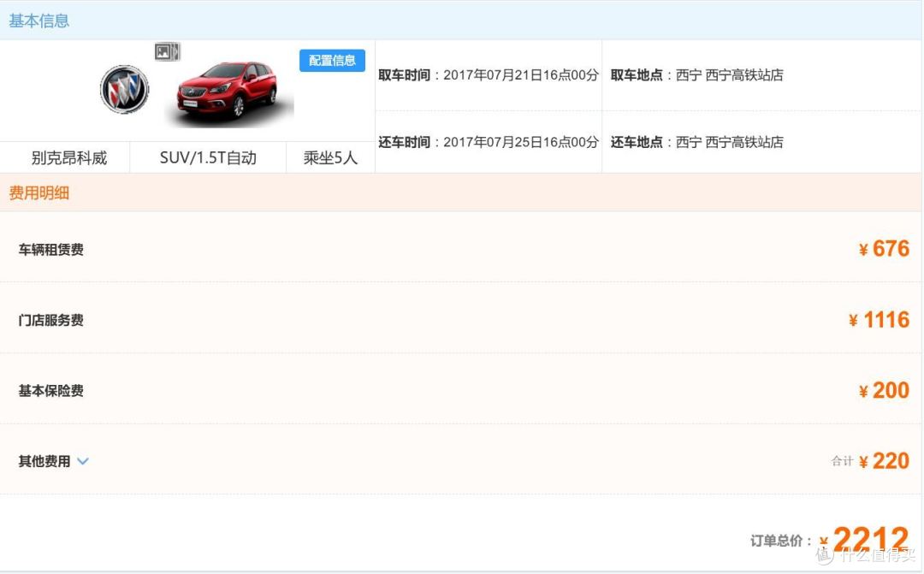Click the 还车地点 西宁高铁站店 text
This screenshot has width=924, height=574.
729,142
